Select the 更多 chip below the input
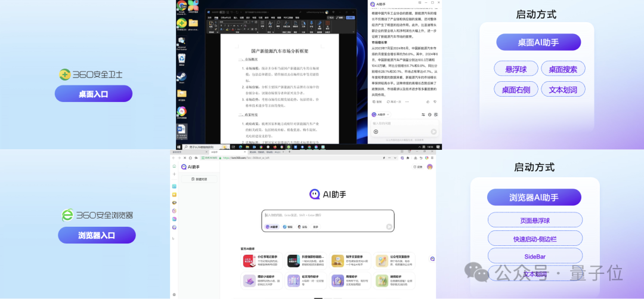The height and width of the screenshot is (299, 644). point(315,227)
